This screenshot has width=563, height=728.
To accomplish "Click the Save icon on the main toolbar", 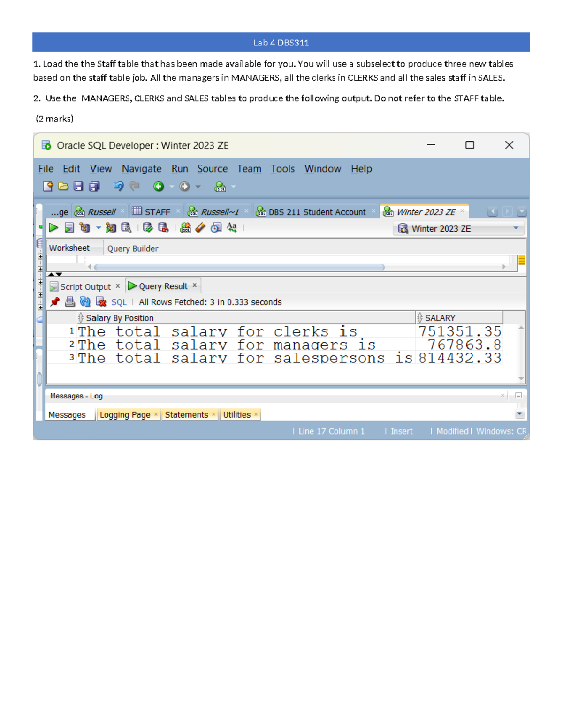I will click(x=77, y=186).
